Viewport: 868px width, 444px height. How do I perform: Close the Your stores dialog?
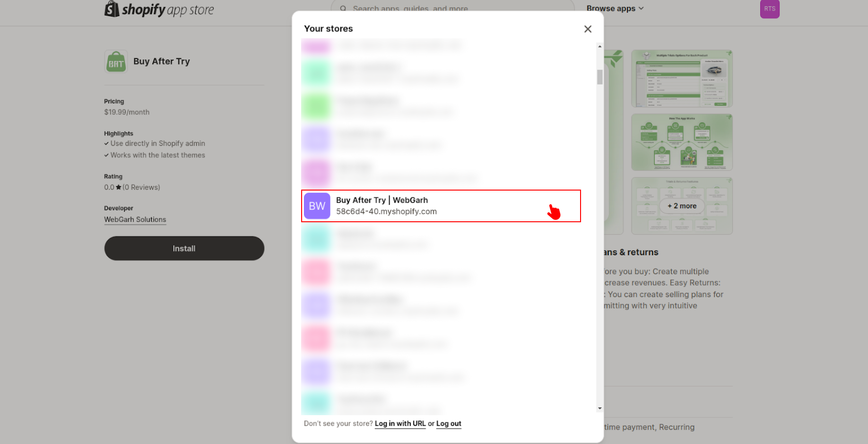point(588,29)
